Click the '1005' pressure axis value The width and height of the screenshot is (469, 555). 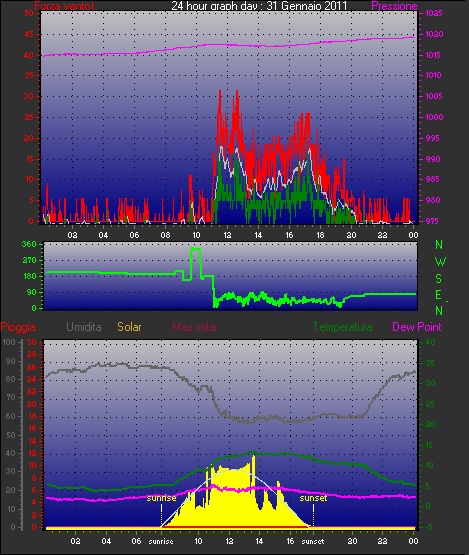[x=434, y=96]
